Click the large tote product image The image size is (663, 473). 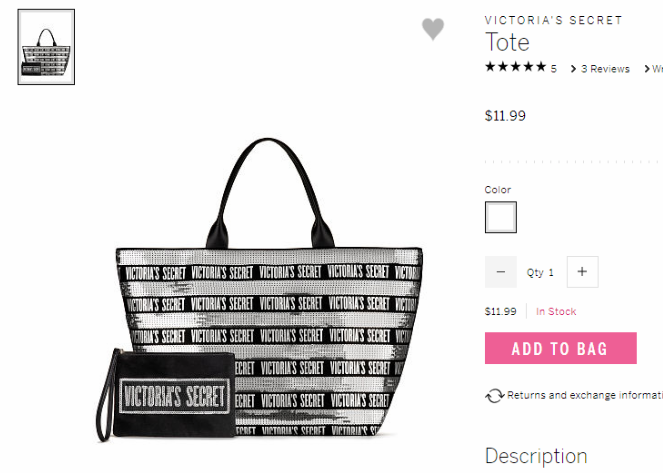coord(259,290)
